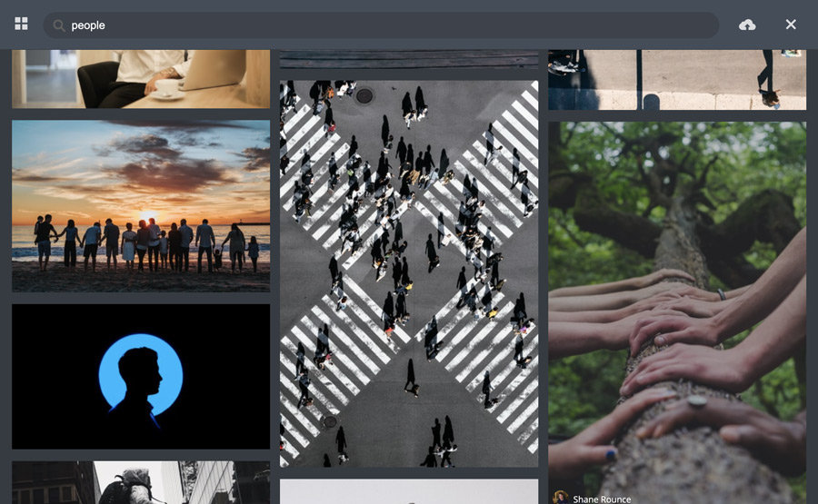Select the blue circle profile silhouette image
This screenshot has width=818, height=504.
coord(141,376)
